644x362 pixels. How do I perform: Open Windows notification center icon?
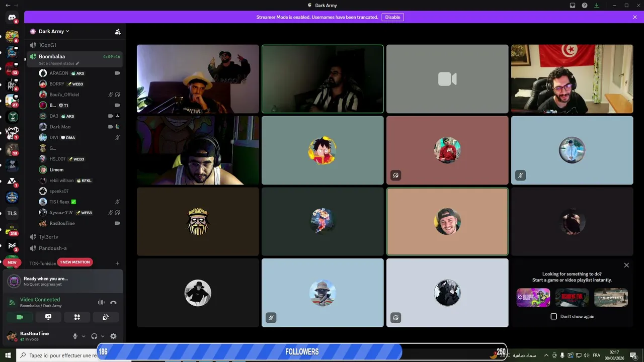633,355
